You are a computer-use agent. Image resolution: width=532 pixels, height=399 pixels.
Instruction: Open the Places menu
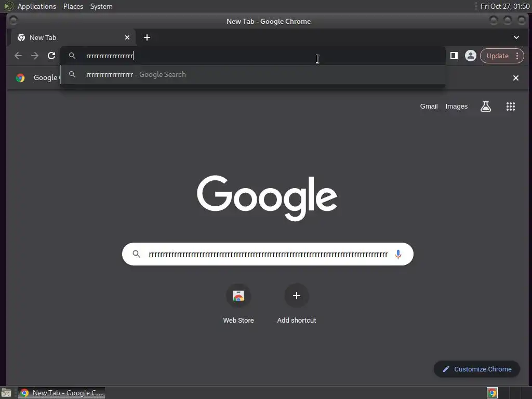pyautogui.click(x=73, y=6)
